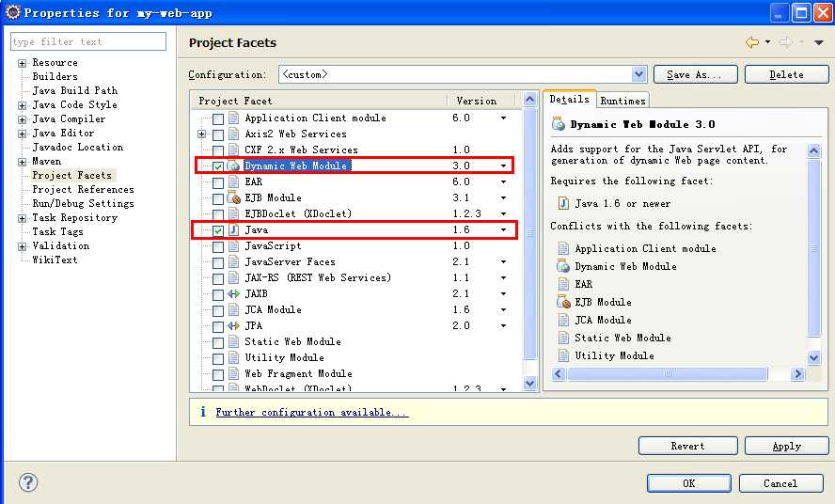Check the EJB Module checkbox
Screen dimensions: 835x504
[218, 198]
